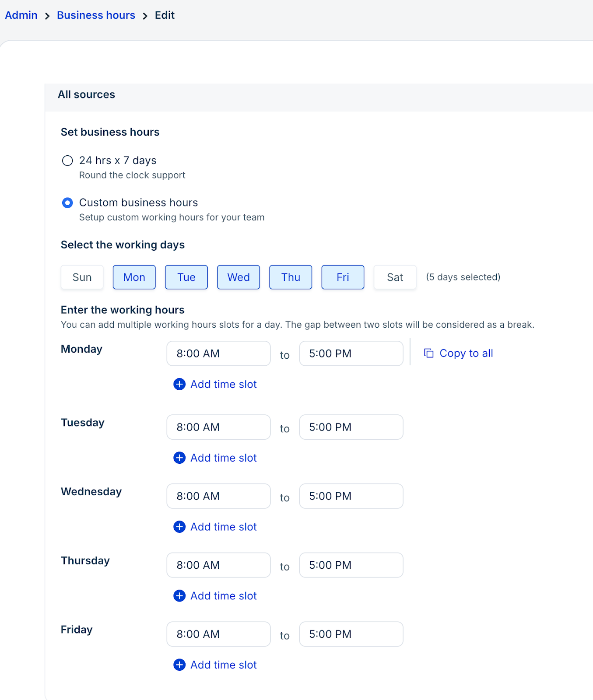
Task: Open Friday's end time 5:00 PM field
Action: click(351, 634)
